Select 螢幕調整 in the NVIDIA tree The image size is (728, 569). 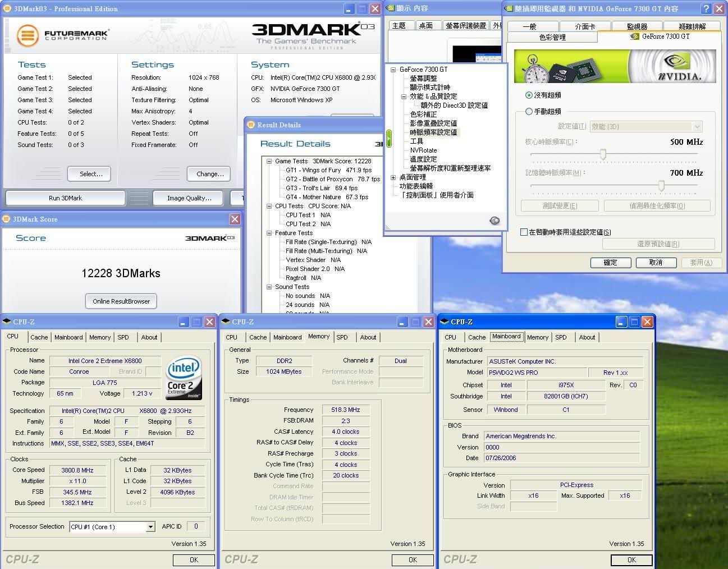(x=423, y=79)
